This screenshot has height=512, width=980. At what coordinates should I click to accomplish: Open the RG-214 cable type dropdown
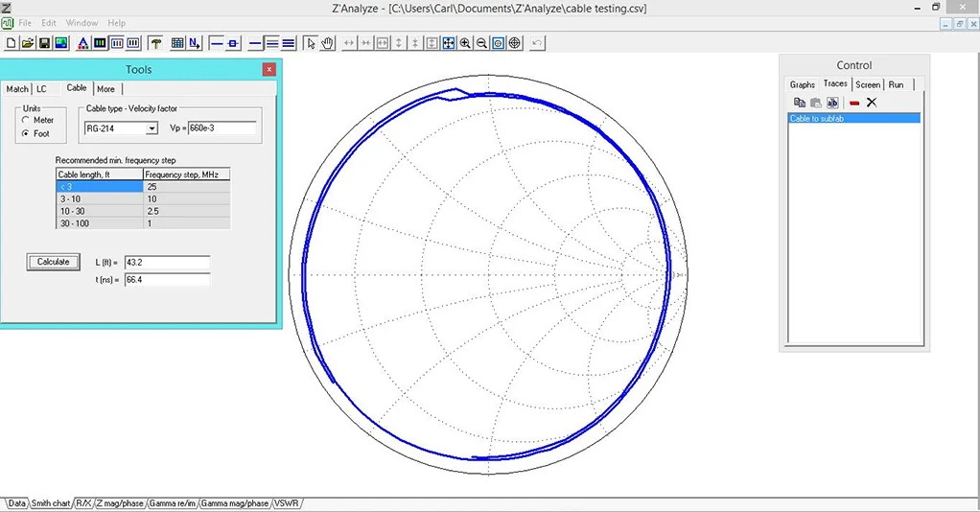pyautogui.click(x=152, y=128)
